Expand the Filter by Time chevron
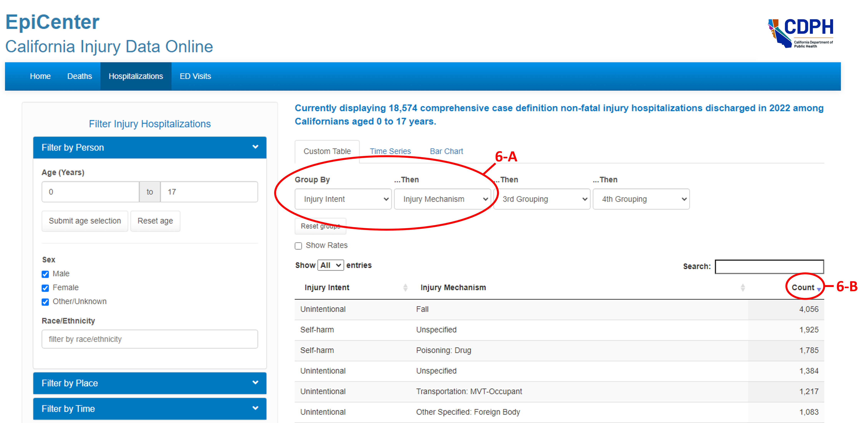The image size is (868, 423). click(255, 408)
